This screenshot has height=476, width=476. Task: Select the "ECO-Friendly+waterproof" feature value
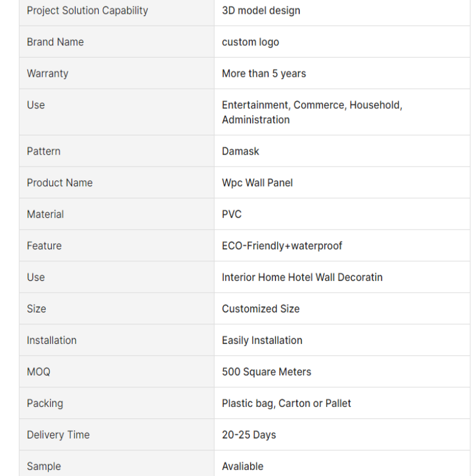pos(282,246)
